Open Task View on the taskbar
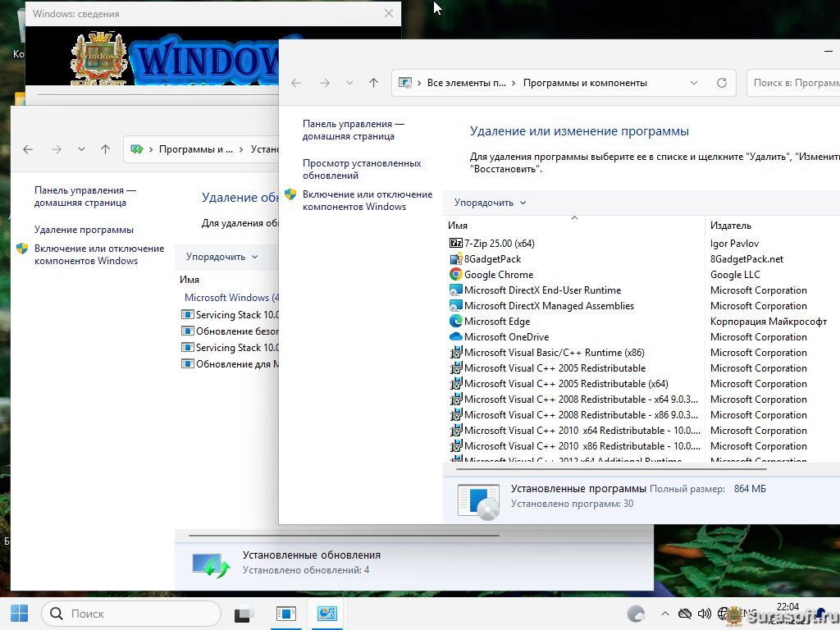 click(244, 614)
